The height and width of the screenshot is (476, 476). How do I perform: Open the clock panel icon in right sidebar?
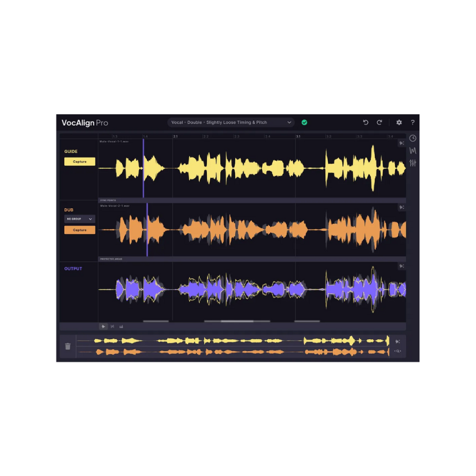pyautogui.click(x=412, y=138)
